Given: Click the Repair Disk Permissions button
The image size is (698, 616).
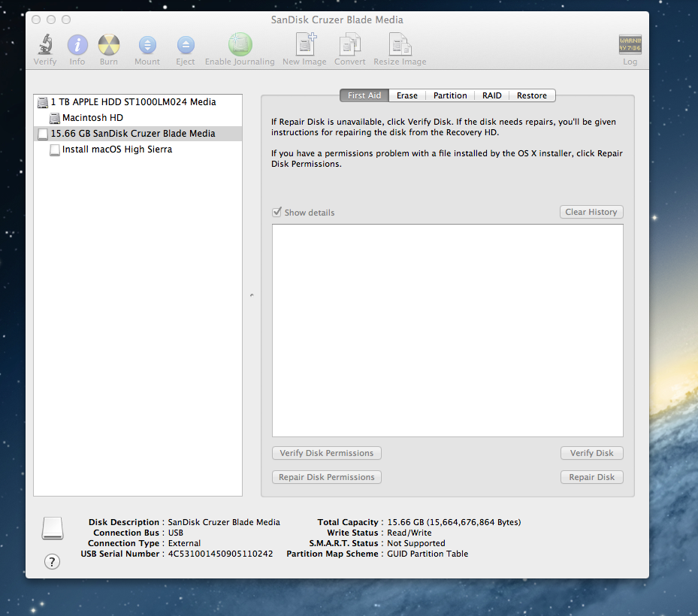Looking at the screenshot, I should [x=327, y=477].
